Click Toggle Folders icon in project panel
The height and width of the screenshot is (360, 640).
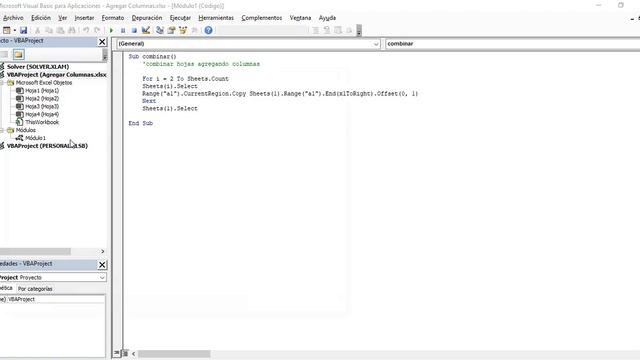click(18, 54)
